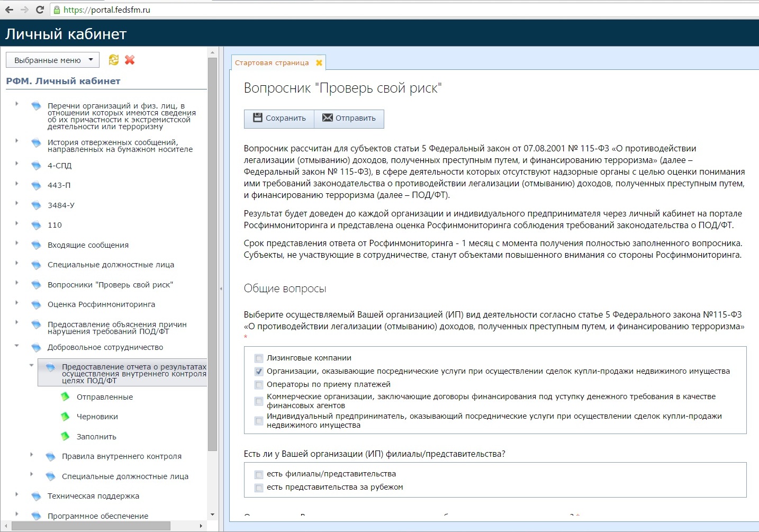Click the browser forward arrow
The image size is (759, 532).
pyautogui.click(x=24, y=10)
